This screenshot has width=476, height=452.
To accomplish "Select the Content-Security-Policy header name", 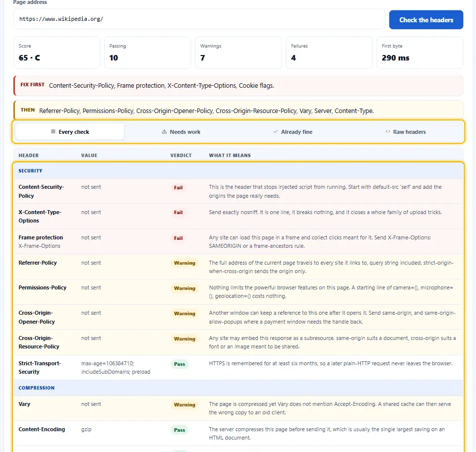I will (x=41, y=191).
